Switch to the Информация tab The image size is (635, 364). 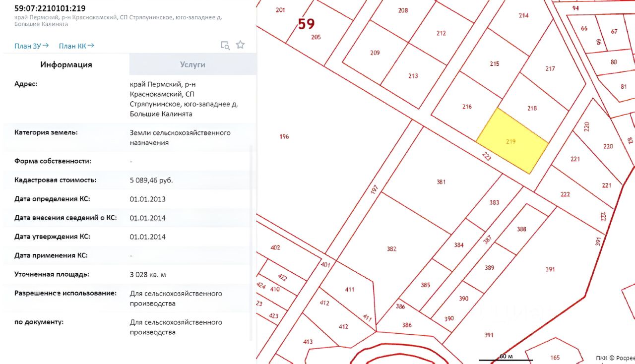click(x=66, y=64)
